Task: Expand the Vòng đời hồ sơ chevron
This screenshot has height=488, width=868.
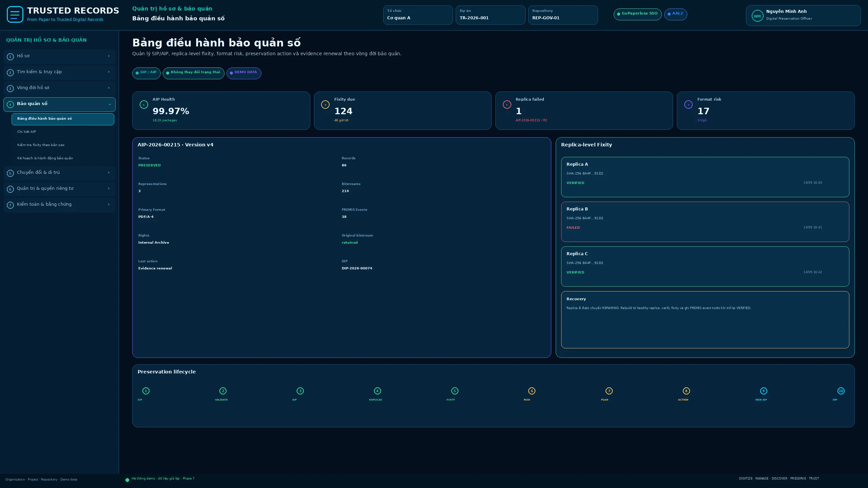Action: (109, 88)
